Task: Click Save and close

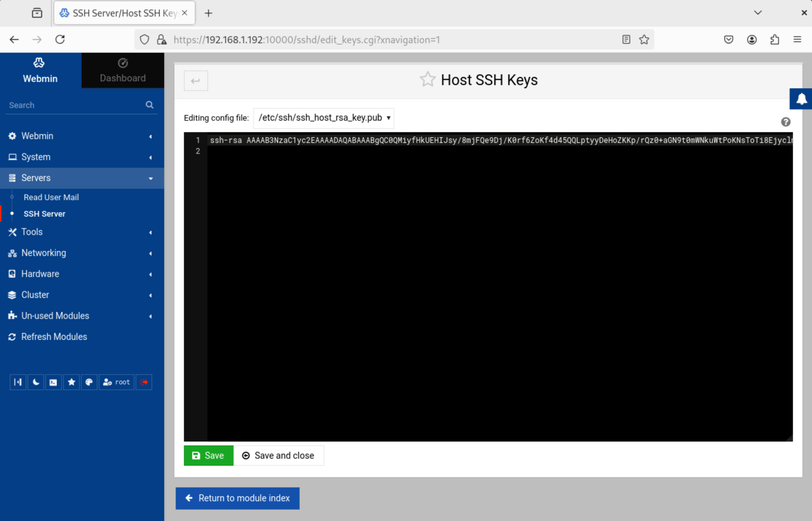Action: pyautogui.click(x=279, y=455)
